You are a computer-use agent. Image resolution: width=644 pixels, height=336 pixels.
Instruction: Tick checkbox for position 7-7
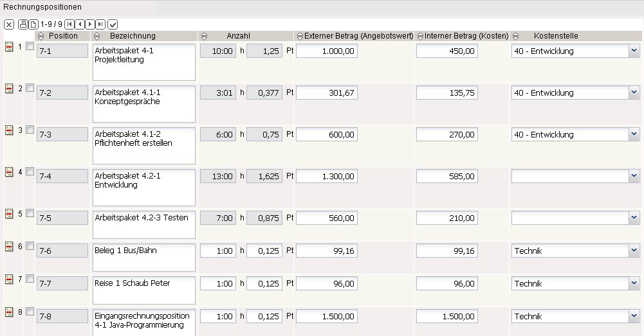click(x=30, y=279)
